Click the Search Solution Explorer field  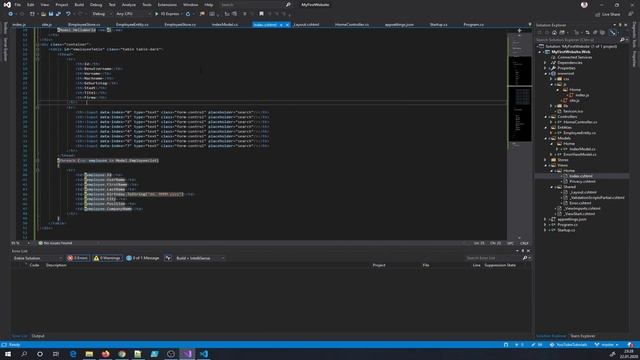(x=577, y=40)
